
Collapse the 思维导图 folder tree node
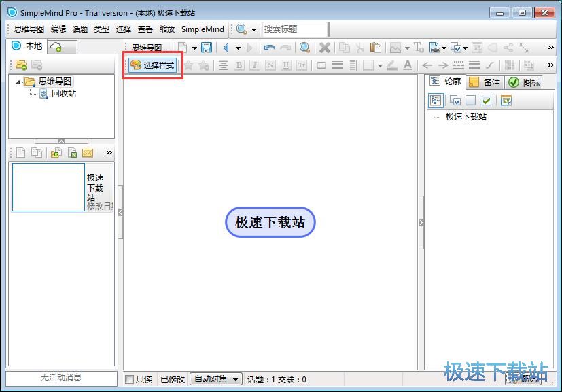click(x=18, y=82)
